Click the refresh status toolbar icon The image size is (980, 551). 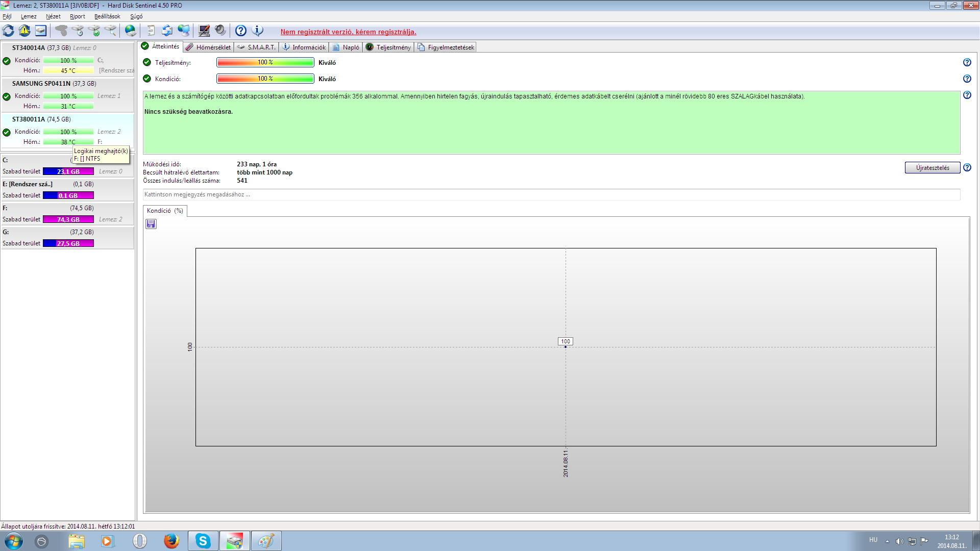(x=8, y=31)
